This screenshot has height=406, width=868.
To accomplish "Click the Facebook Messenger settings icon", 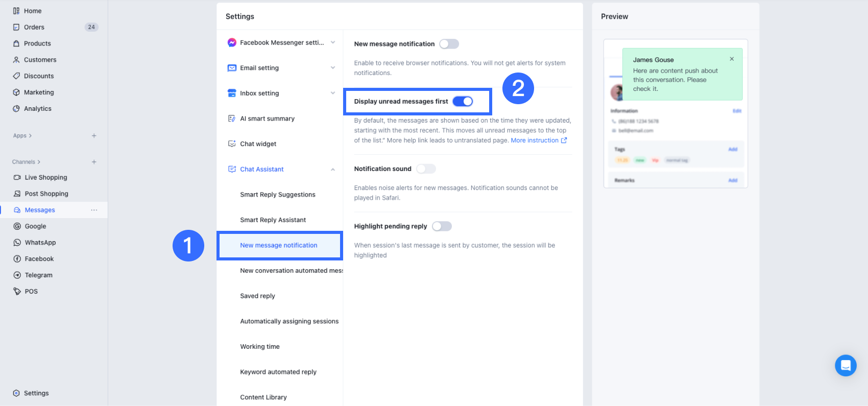I will click(232, 42).
